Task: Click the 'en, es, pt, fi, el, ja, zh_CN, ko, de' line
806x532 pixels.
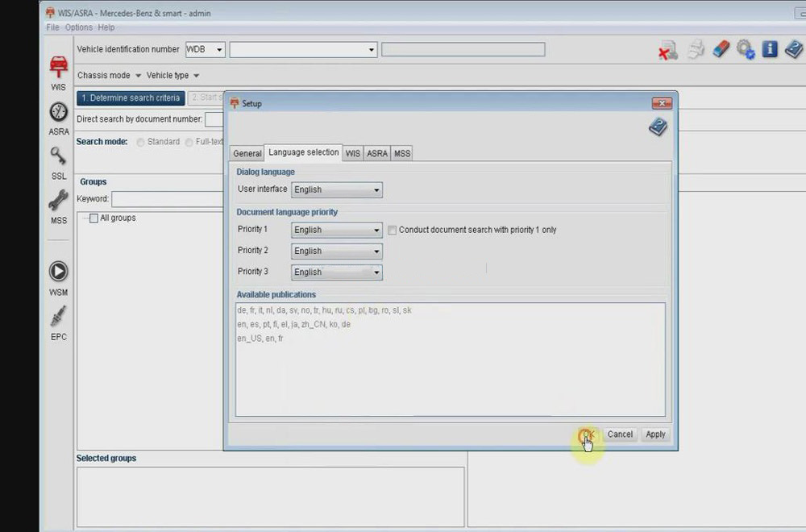Action: click(x=293, y=324)
